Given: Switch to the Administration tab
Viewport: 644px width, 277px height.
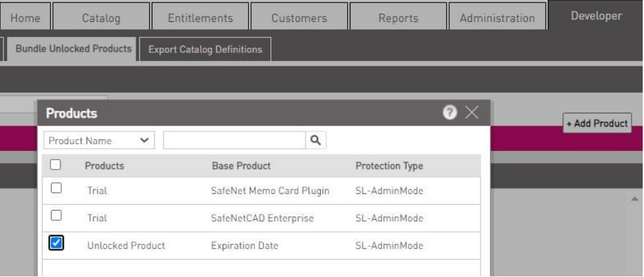Looking at the screenshot, I should 497,19.
